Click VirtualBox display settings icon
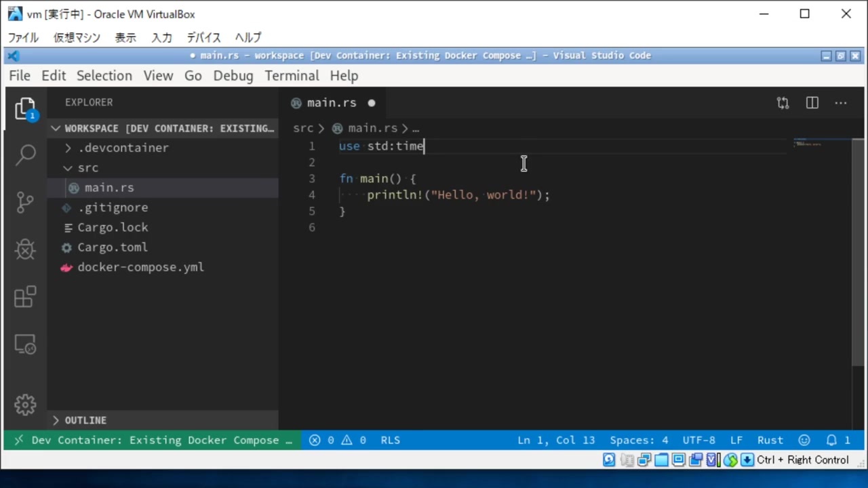868x488 pixels. (678, 460)
